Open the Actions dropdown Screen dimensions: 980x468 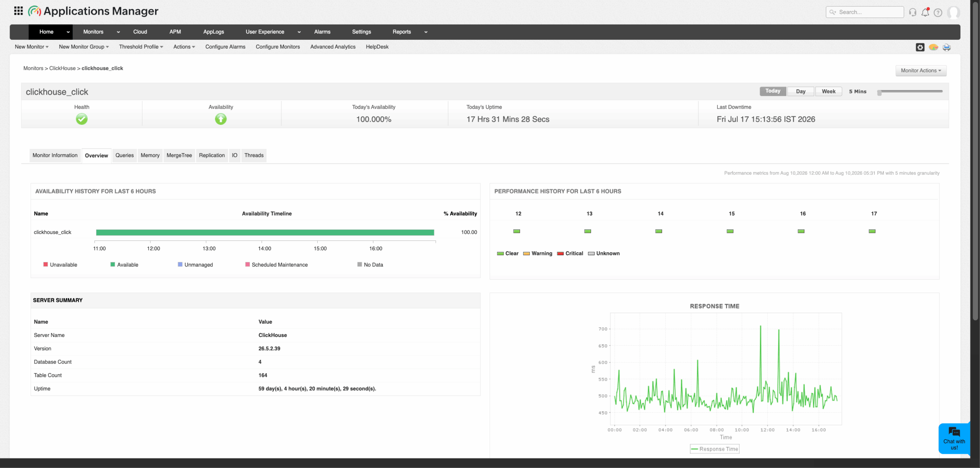pos(184,47)
